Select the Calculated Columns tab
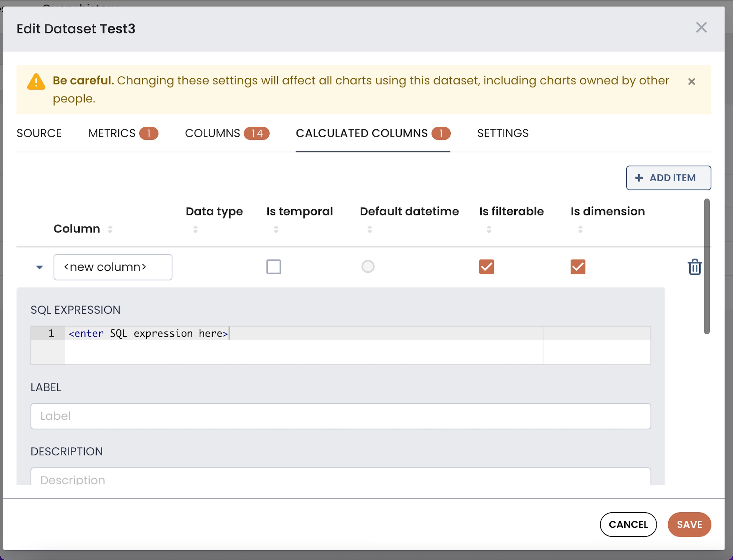Screen dimensions: 733x560 [x=373, y=133]
